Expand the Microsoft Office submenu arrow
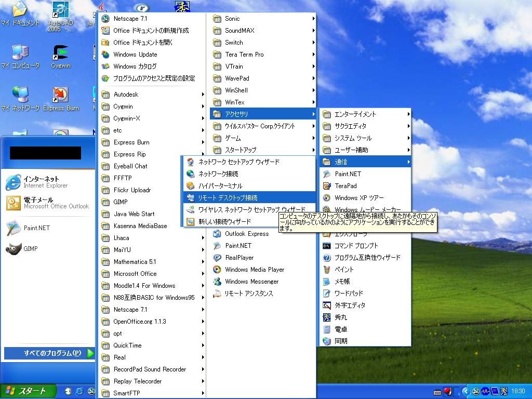This screenshot has width=532, height=399. 203,273
